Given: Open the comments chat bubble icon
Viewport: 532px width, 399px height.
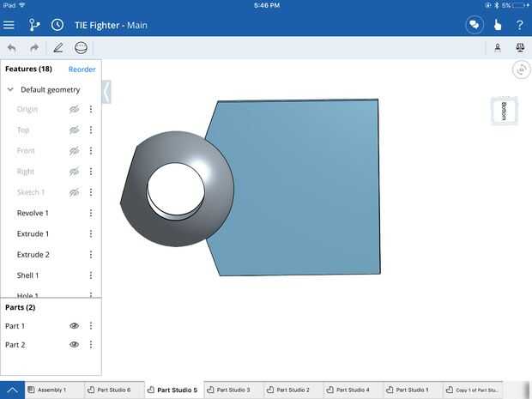Looking at the screenshot, I should tap(474, 25).
